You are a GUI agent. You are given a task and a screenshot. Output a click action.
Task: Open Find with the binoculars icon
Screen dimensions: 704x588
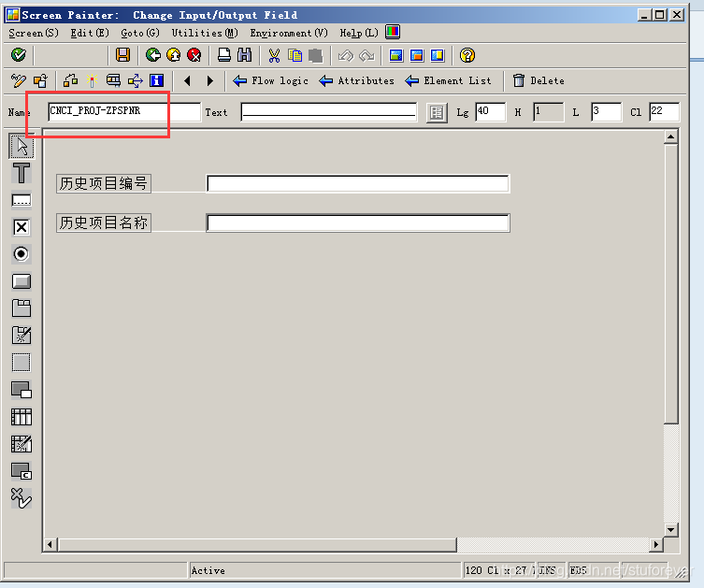pos(244,55)
